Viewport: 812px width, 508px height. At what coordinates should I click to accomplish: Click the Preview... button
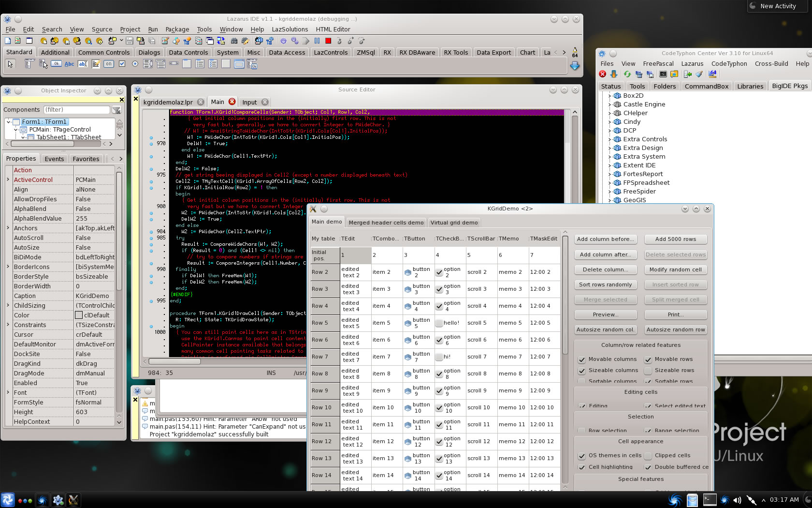coord(606,314)
